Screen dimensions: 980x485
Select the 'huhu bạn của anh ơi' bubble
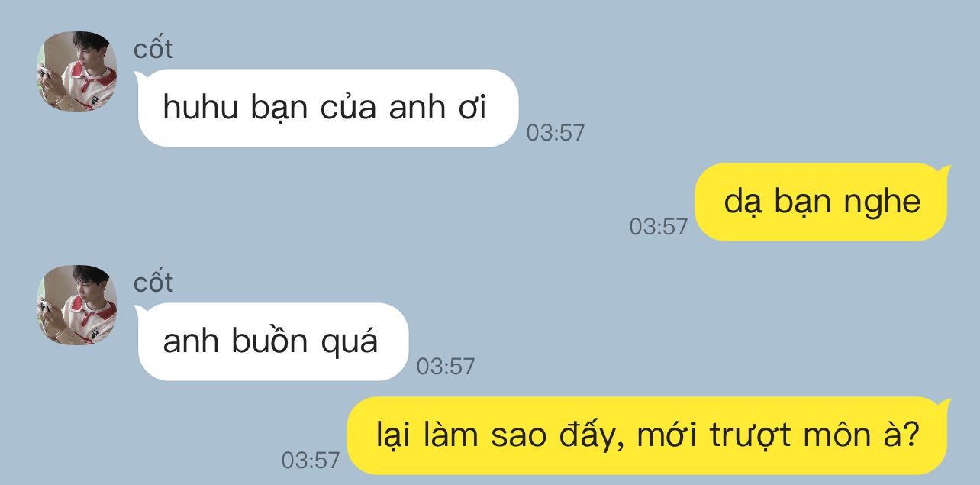point(327,108)
